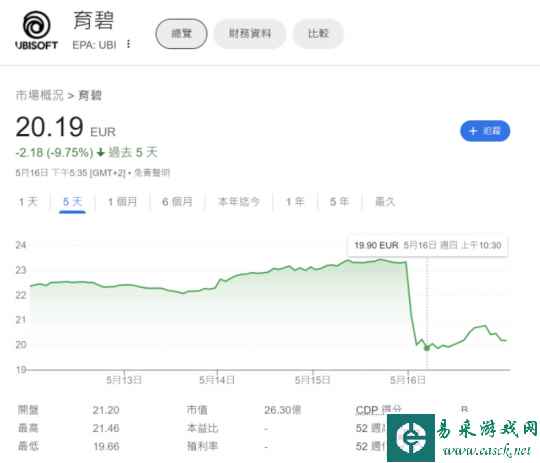The image size is (540, 463).
Task: Choose the 6 個月 chart range
Action: 177,202
